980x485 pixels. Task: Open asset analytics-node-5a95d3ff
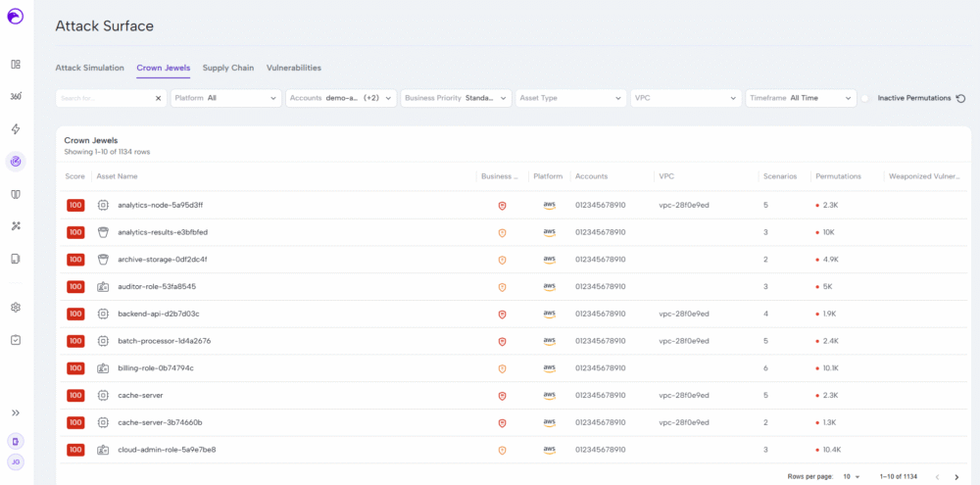[x=160, y=205]
